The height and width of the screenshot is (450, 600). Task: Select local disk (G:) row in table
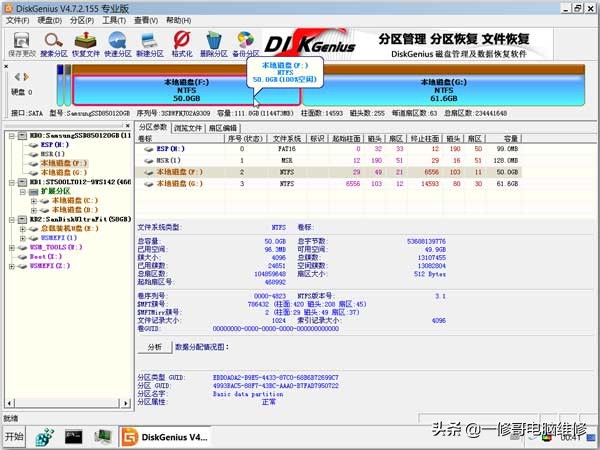click(328, 184)
